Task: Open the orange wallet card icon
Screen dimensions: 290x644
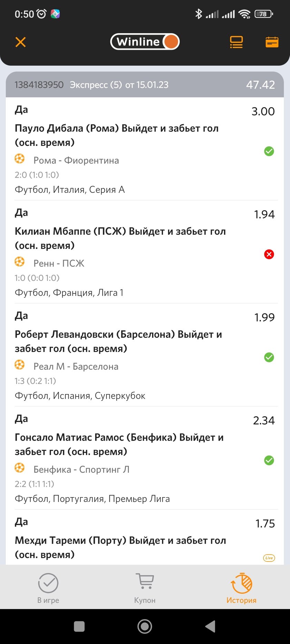Action: click(x=272, y=42)
